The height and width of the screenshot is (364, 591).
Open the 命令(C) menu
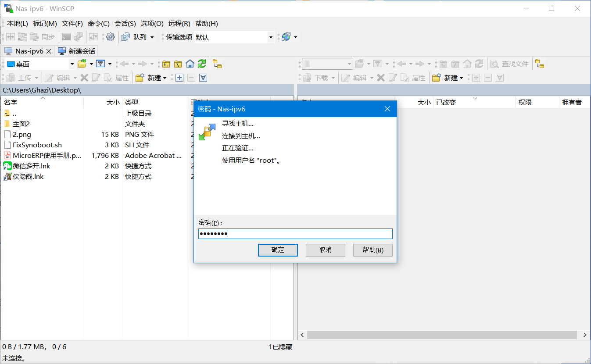click(99, 24)
